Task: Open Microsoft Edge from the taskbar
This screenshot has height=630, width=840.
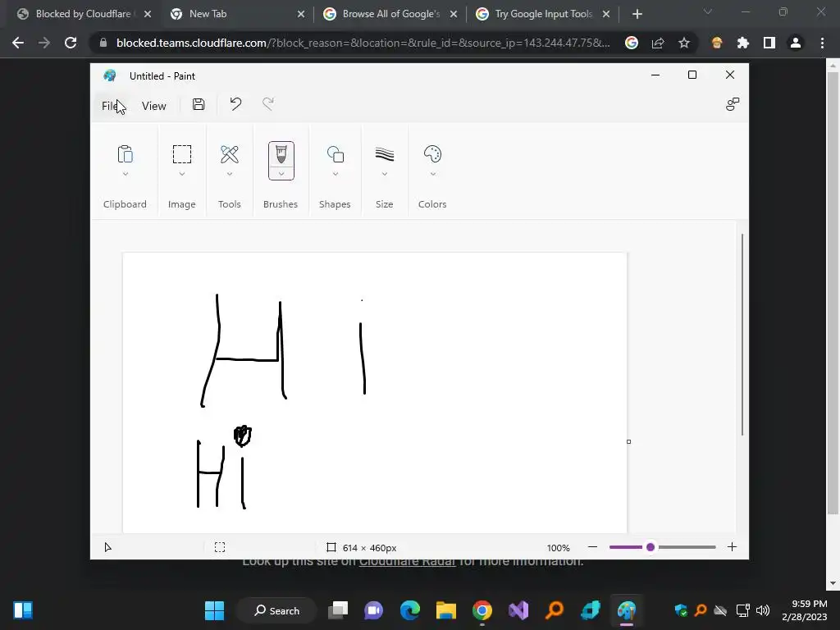Action: 410,610
